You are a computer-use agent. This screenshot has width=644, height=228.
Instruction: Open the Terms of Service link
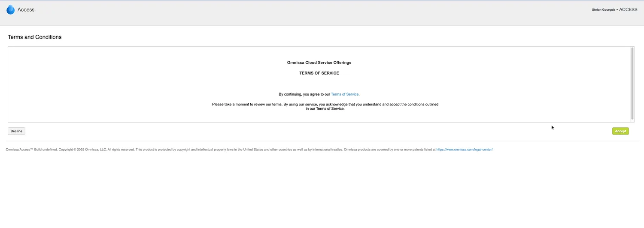345,94
